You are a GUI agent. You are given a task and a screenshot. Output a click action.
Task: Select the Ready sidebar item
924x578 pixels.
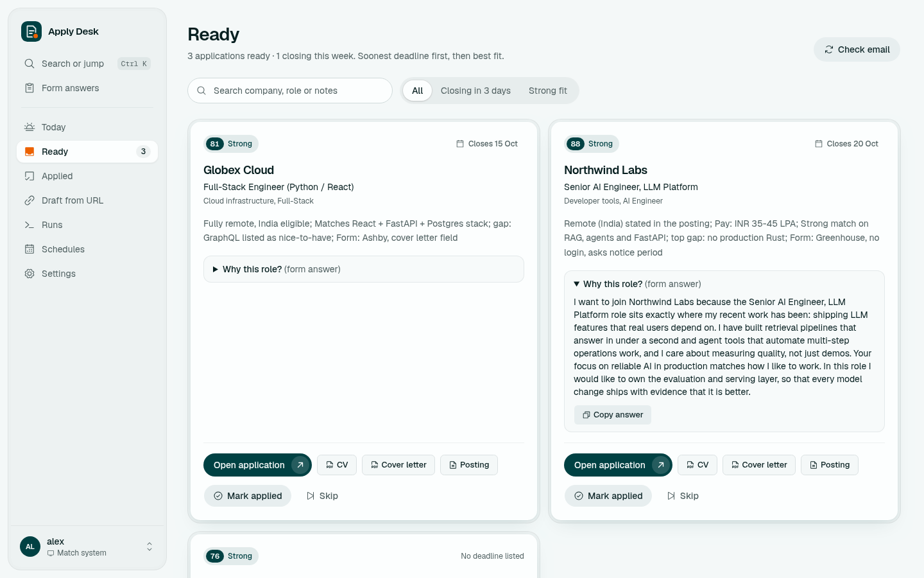click(87, 152)
